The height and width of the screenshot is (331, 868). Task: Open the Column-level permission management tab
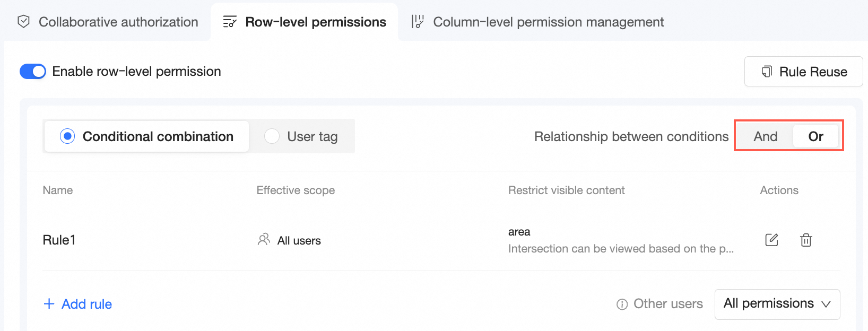tap(548, 22)
